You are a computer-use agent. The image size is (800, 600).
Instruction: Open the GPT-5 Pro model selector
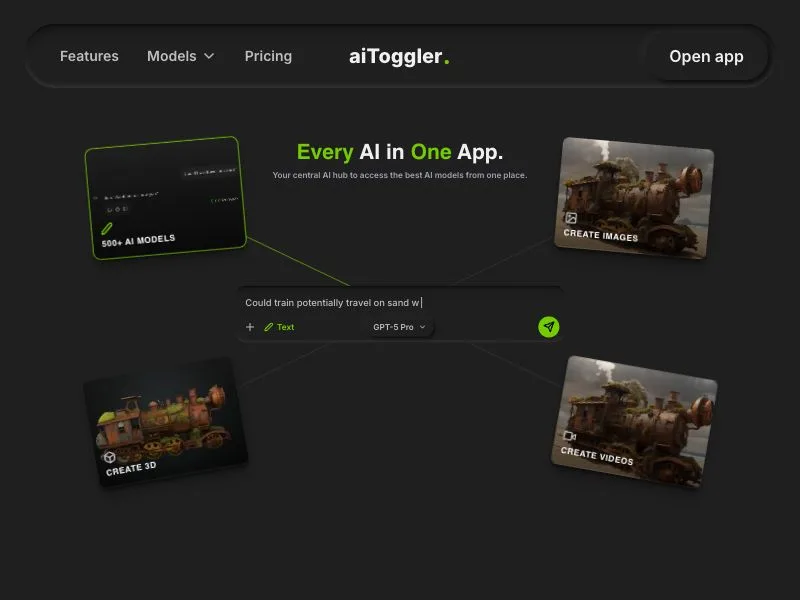[399, 327]
